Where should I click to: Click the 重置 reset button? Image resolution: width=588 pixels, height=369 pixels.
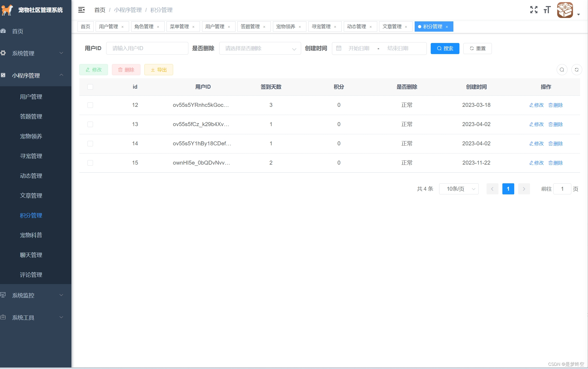478,48
